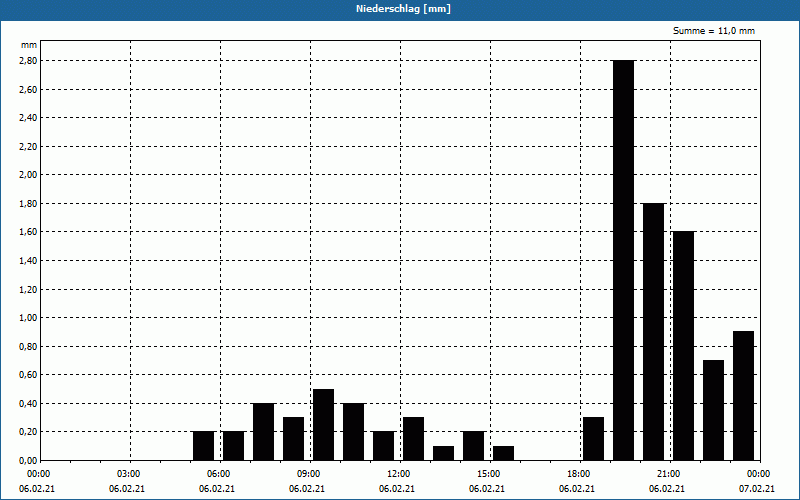Select the 1,60 y-axis value

tap(29, 232)
